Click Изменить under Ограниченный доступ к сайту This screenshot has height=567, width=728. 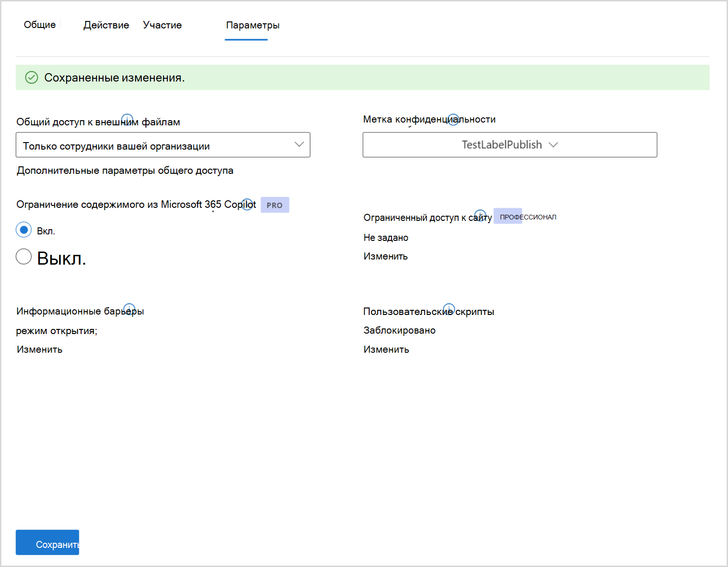point(385,256)
